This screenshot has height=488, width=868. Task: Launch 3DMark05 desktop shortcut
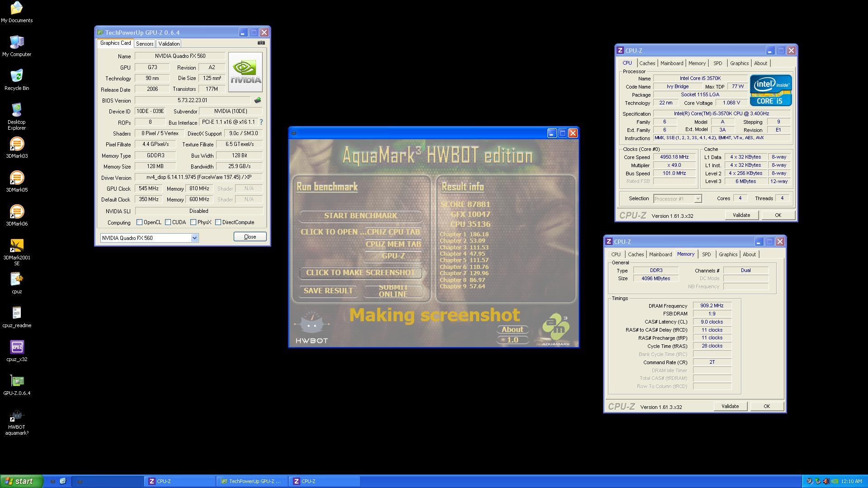17,181
